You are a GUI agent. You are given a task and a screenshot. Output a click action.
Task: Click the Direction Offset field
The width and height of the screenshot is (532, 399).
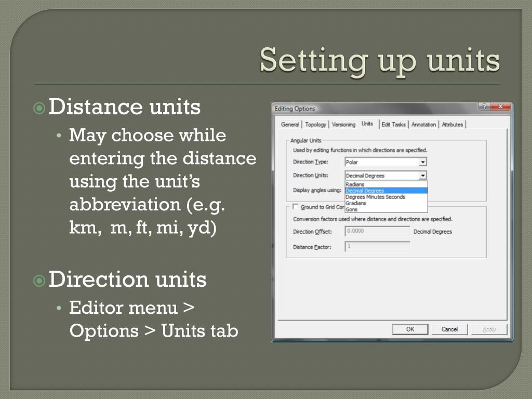pos(377,231)
